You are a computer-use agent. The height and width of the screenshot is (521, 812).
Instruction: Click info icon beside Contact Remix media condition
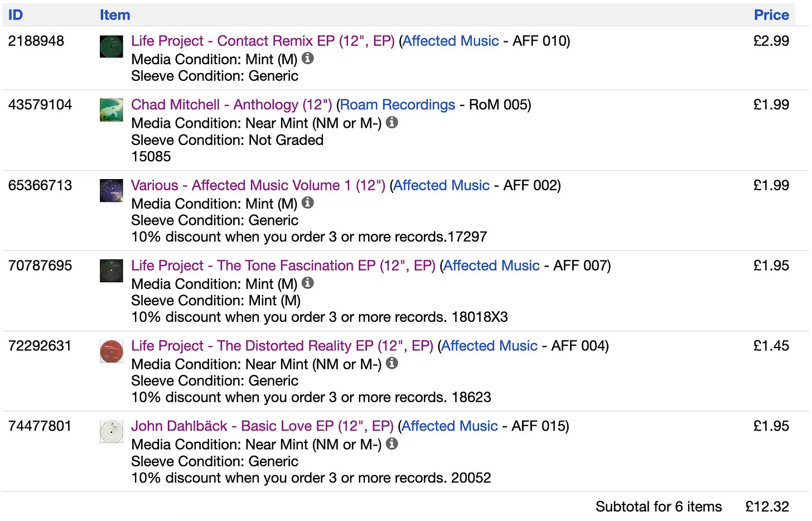click(308, 58)
